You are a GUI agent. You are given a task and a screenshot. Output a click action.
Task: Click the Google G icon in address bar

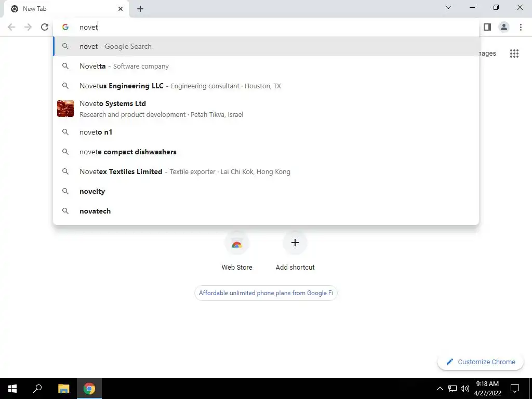(x=65, y=27)
